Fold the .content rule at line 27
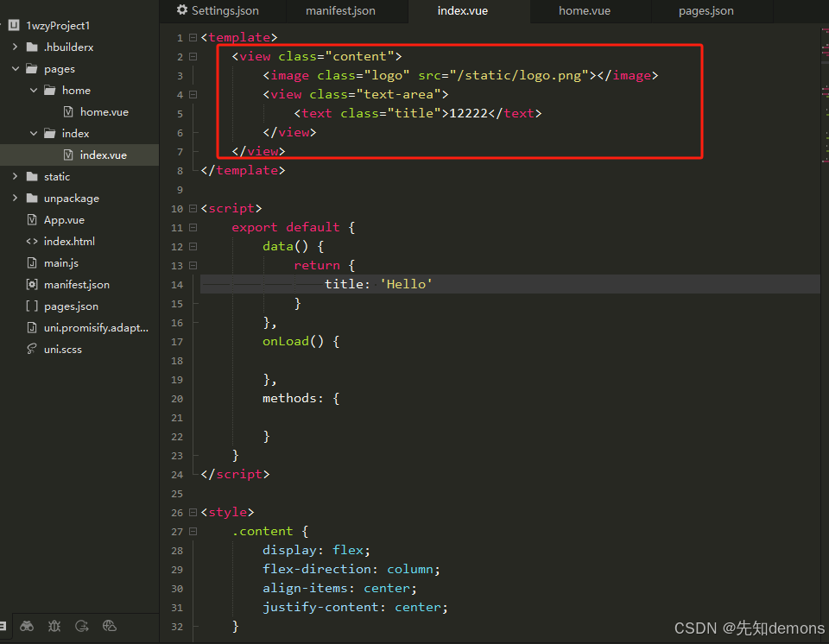This screenshot has height=644, width=829. (x=193, y=532)
